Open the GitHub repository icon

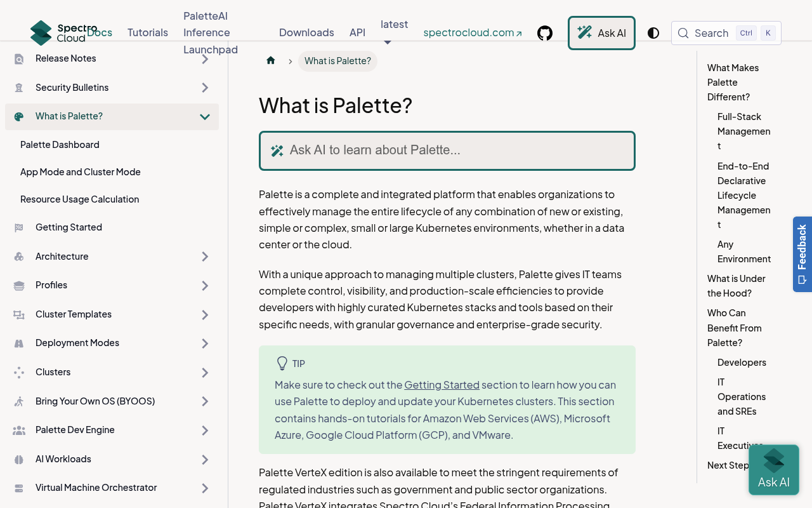(x=545, y=33)
